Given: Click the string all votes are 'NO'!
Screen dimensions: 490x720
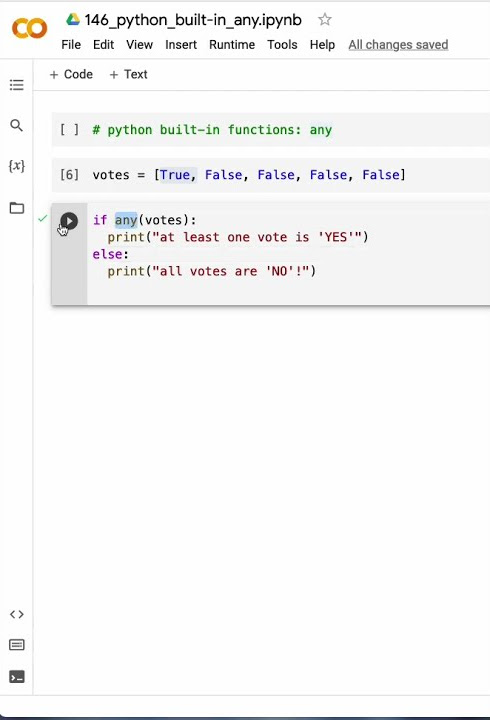Looking at the screenshot, I should pos(231,271).
